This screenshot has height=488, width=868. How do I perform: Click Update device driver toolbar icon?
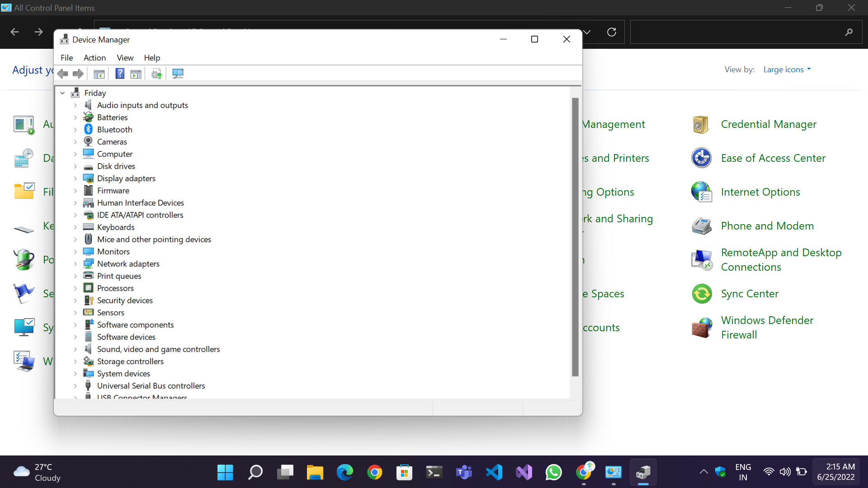pyautogui.click(x=156, y=74)
